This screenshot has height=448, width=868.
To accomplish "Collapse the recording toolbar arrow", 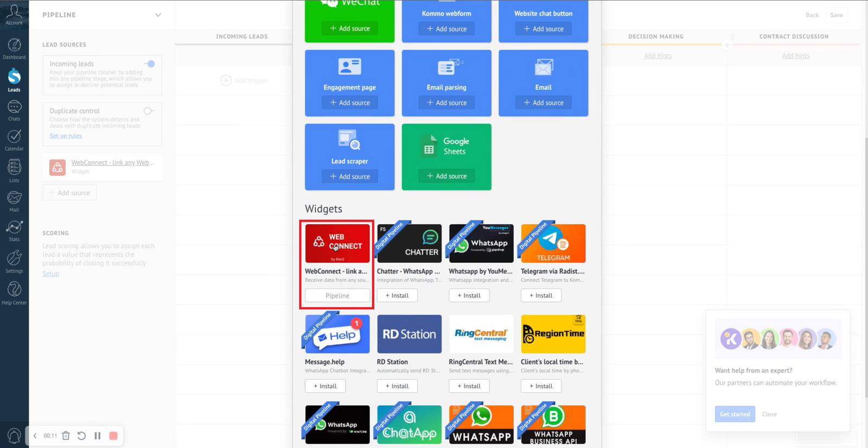I will coord(35,436).
